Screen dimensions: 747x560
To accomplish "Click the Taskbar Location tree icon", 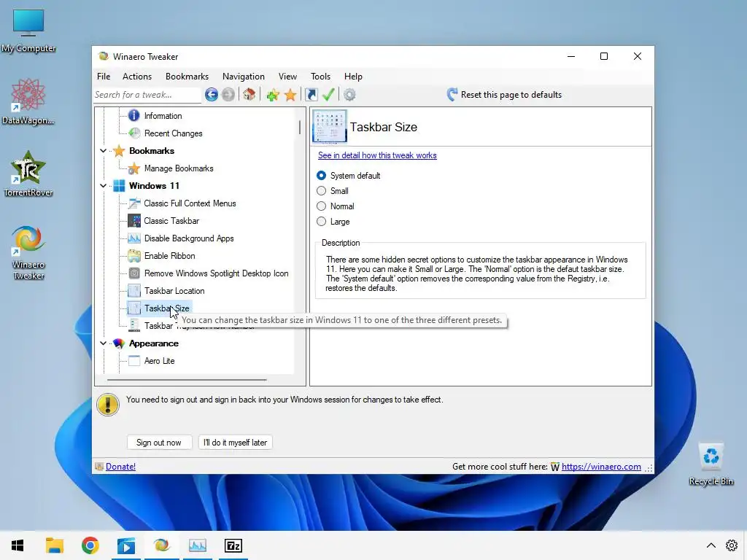I will pos(134,290).
